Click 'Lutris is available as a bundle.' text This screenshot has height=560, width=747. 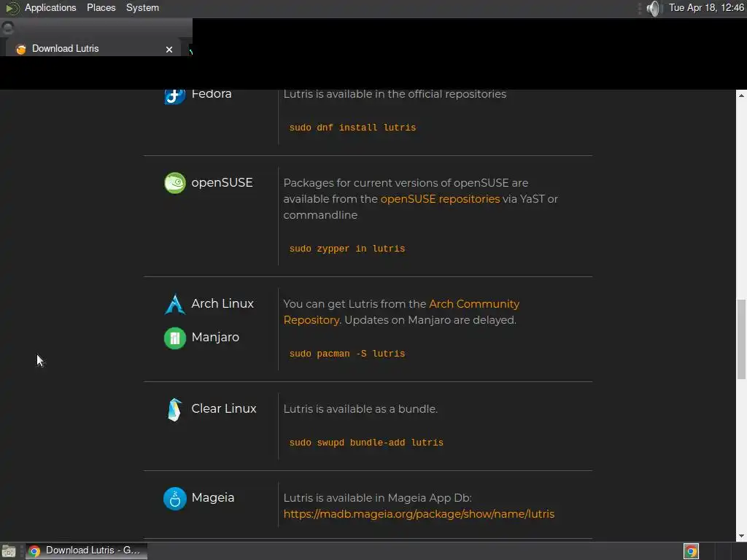(x=360, y=410)
